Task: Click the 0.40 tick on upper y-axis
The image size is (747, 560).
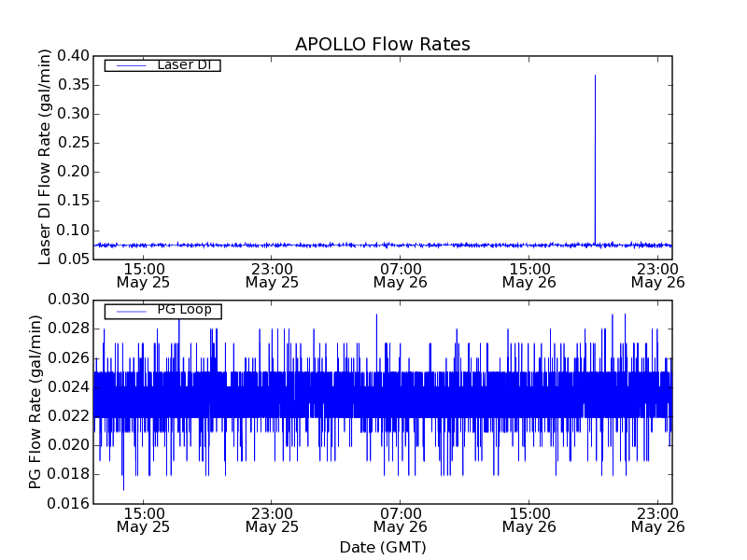Action: pyautogui.click(x=73, y=55)
